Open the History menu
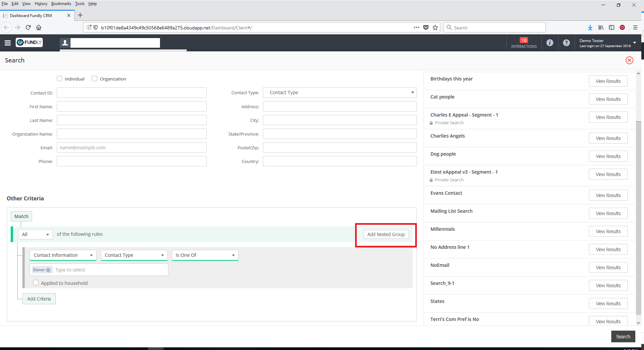 click(41, 4)
